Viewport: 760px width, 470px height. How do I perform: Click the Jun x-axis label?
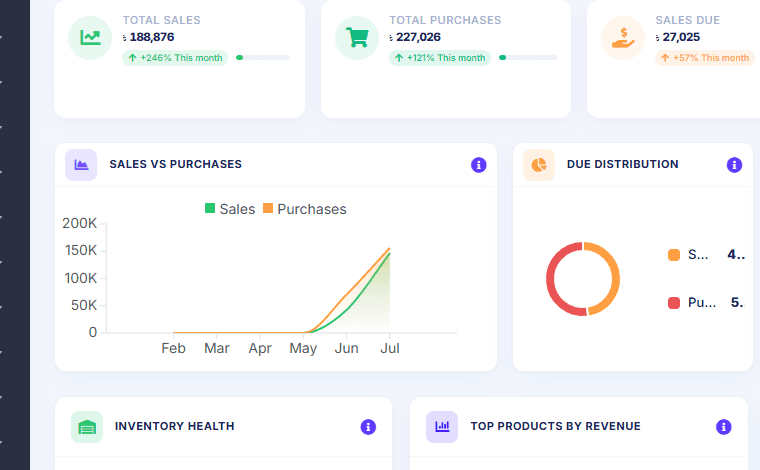click(x=347, y=348)
